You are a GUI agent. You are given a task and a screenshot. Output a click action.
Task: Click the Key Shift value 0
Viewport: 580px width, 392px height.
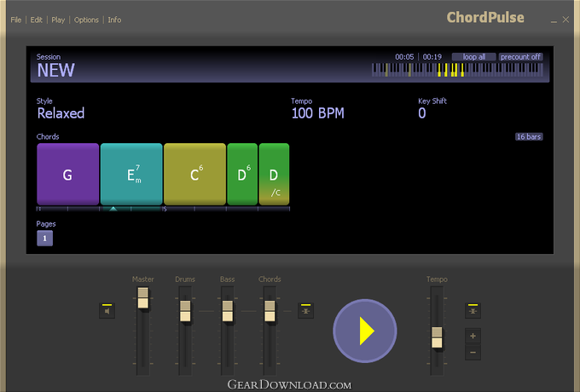pyautogui.click(x=422, y=113)
